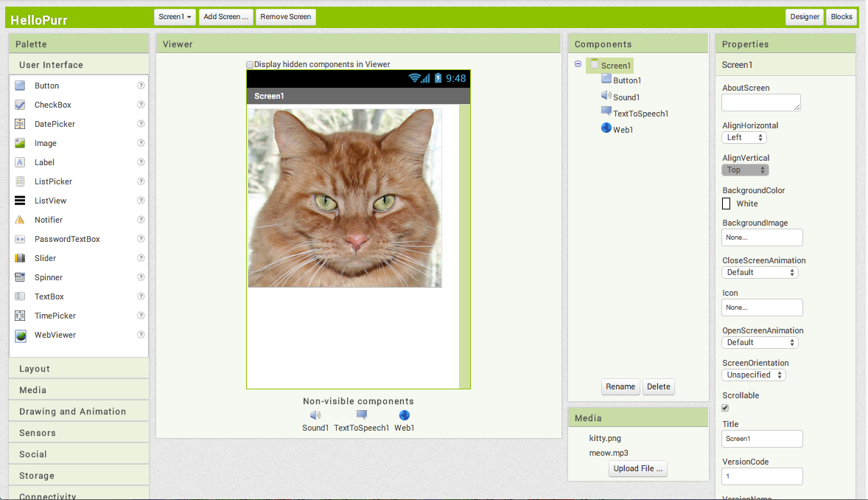Image resolution: width=868 pixels, height=500 pixels.
Task: Click the AboutScreen text area
Action: 761,103
